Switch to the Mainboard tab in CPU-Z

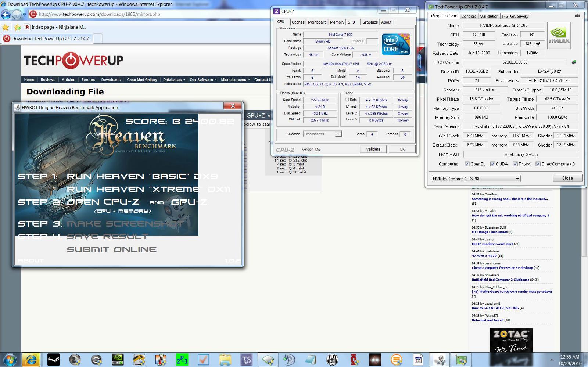tap(317, 22)
